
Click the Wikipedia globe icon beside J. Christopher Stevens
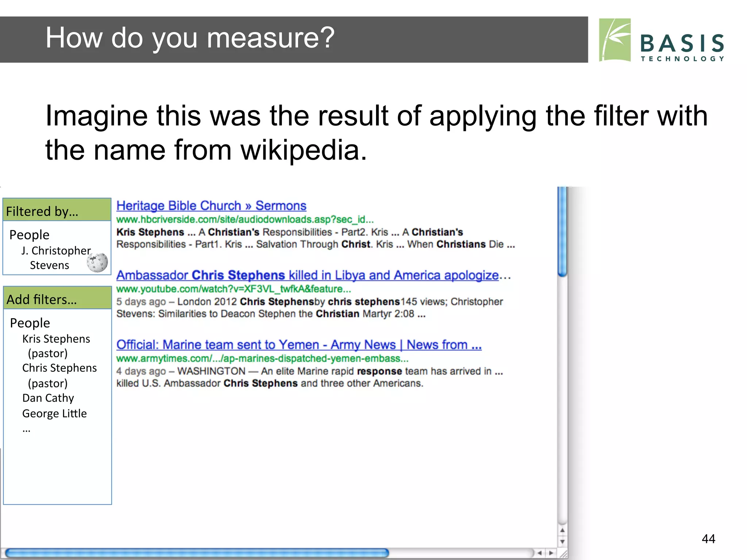(x=97, y=262)
